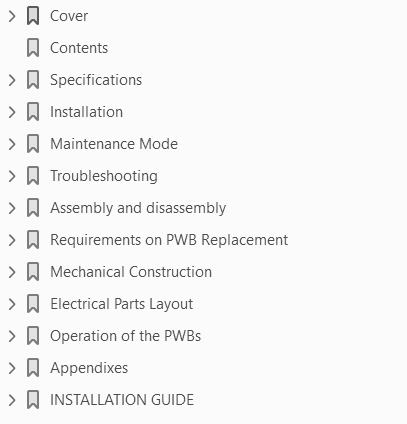The width and height of the screenshot is (407, 424).
Task: Select the Specifications bookmark icon
Action: pyautogui.click(x=33, y=80)
